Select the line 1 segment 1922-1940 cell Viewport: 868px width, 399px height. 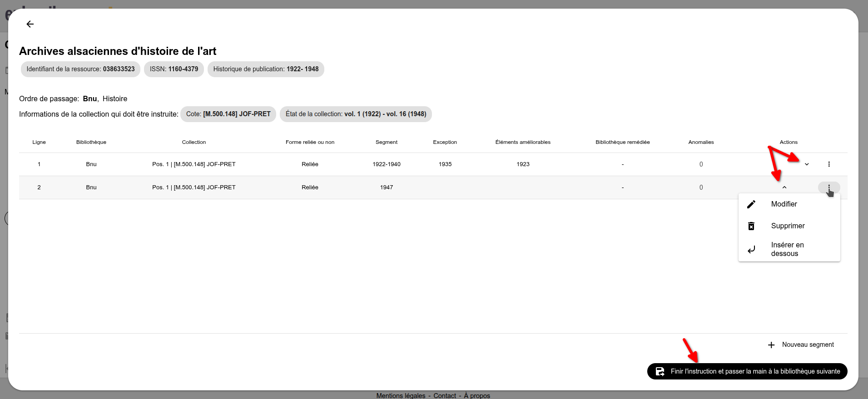(x=387, y=164)
